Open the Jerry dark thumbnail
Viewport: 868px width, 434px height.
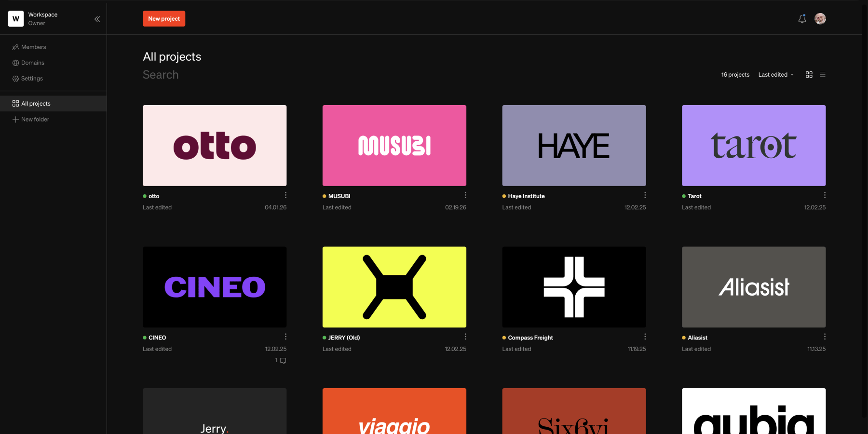click(x=215, y=411)
